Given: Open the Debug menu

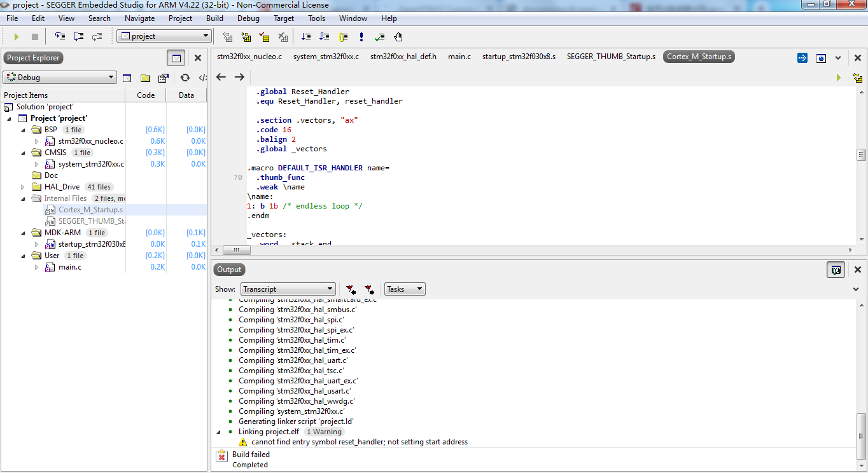Looking at the screenshot, I should click(x=248, y=18).
